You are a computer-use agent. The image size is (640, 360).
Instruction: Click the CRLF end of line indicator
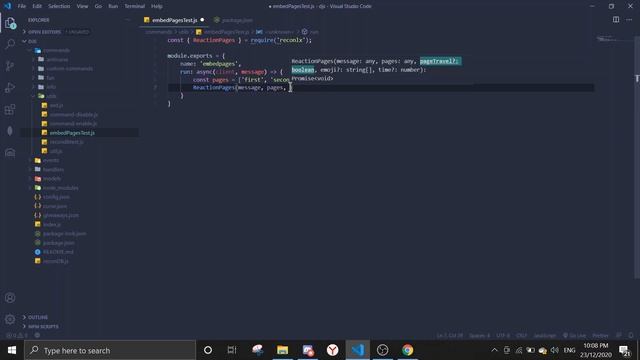pyautogui.click(x=521, y=336)
